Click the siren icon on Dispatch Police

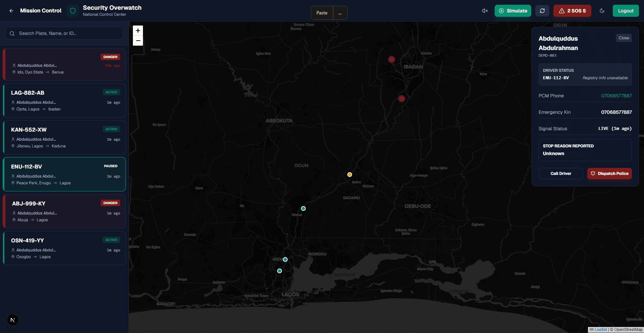point(593,174)
